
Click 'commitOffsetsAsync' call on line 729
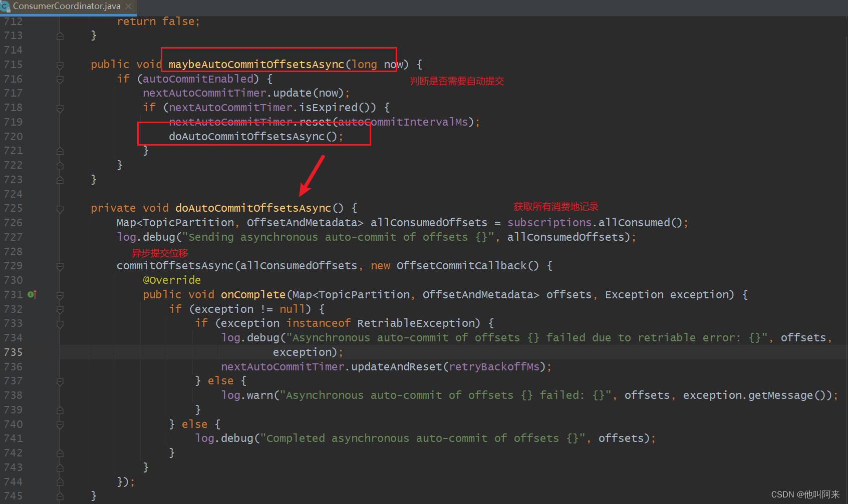pyautogui.click(x=175, y=266)
